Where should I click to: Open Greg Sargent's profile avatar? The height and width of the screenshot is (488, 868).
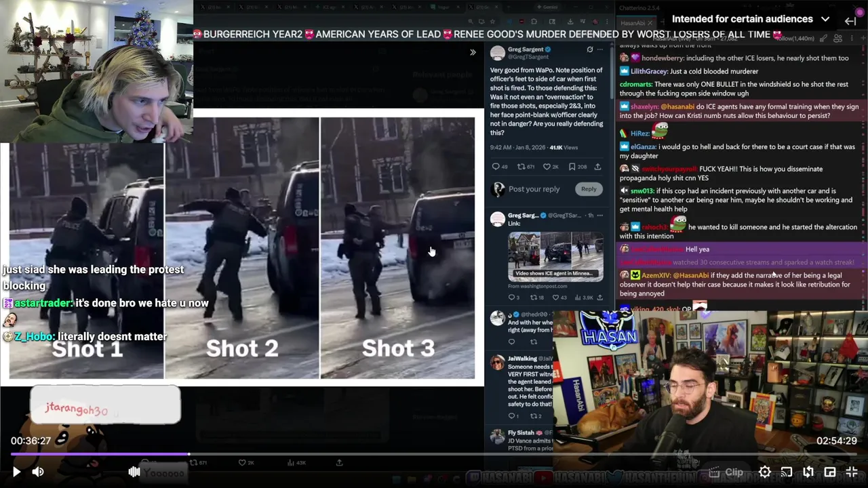tap(498, 53)
